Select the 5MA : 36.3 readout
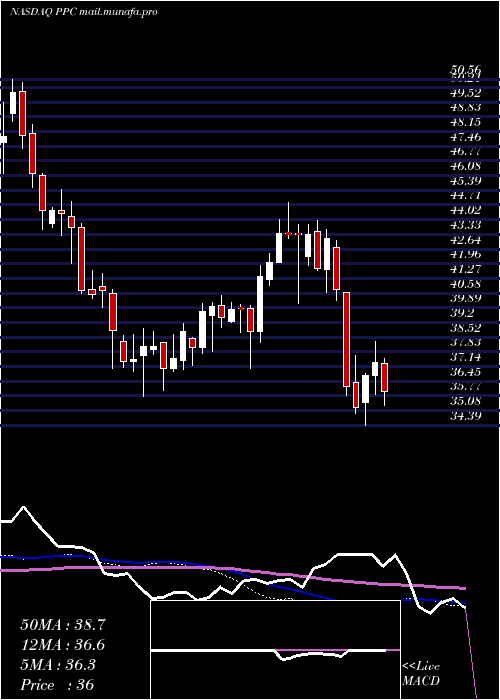Screen dimensions: 500x700 point(58,664)
